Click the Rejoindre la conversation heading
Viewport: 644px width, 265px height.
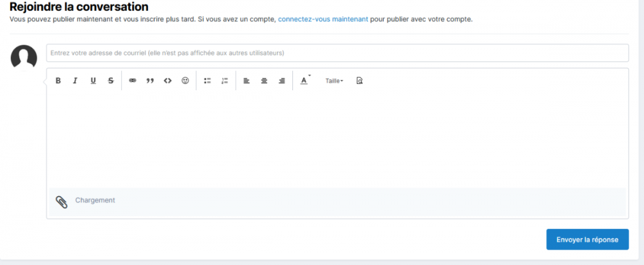(79, 6)
